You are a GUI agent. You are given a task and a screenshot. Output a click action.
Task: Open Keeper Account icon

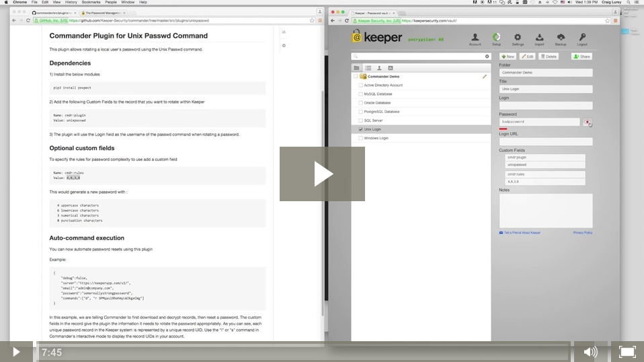tap(475, 39)
